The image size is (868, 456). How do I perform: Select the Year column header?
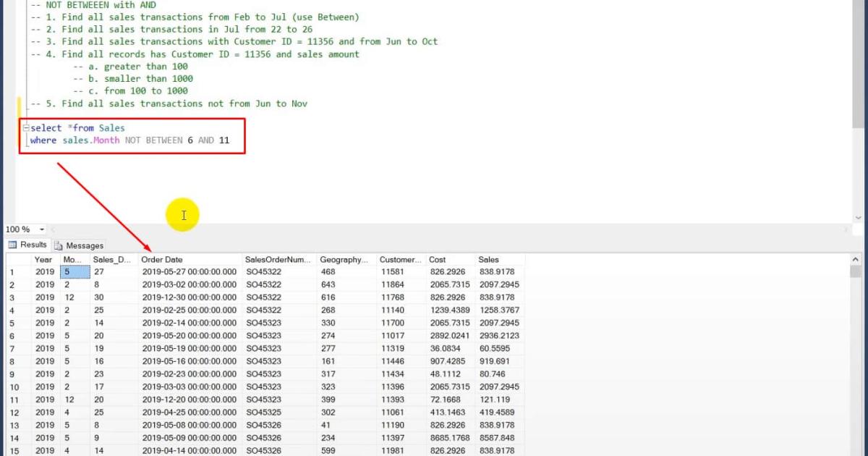pyautogui.click(x=43, y=258)
